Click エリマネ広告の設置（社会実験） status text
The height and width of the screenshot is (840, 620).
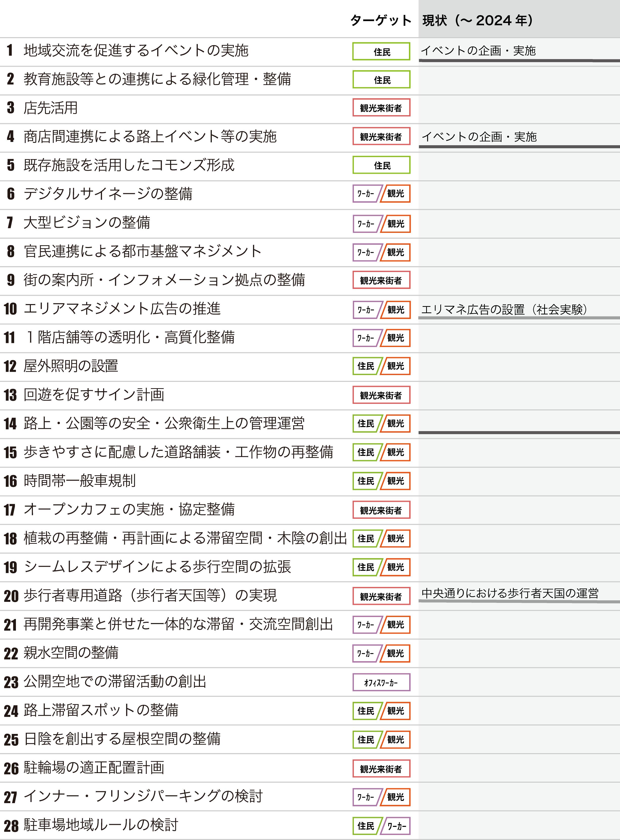[504, 309]
